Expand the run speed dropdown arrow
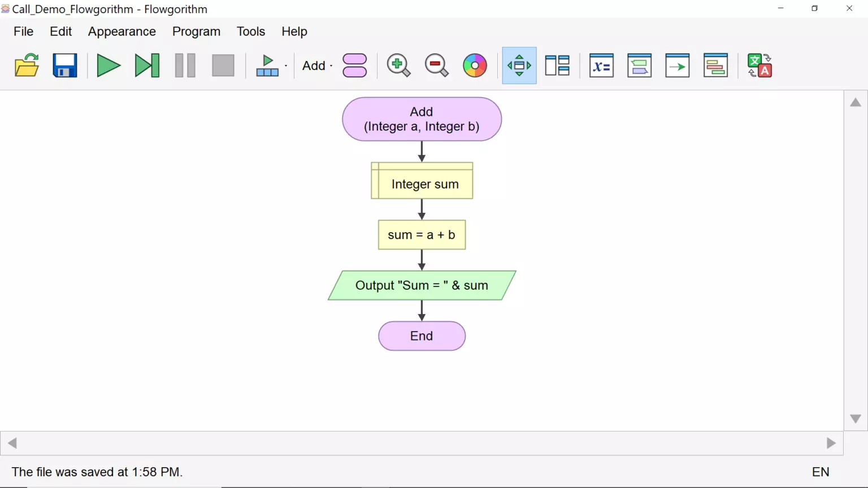The height and width of the screenshot is (488, 868). [x=286, y=66]
